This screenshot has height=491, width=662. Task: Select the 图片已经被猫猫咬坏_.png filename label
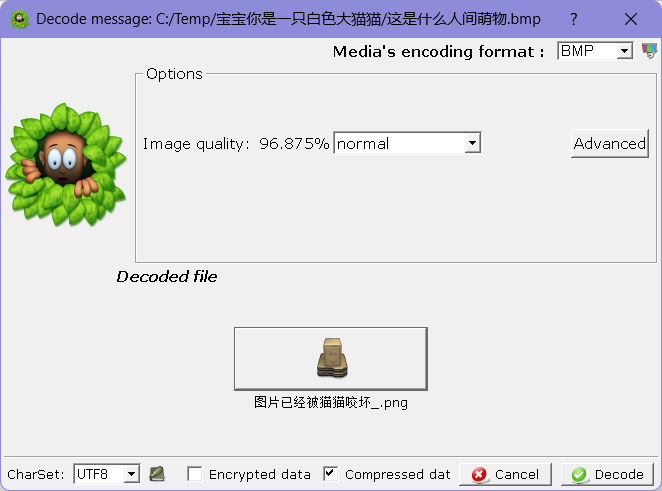(x=331, y=402)
